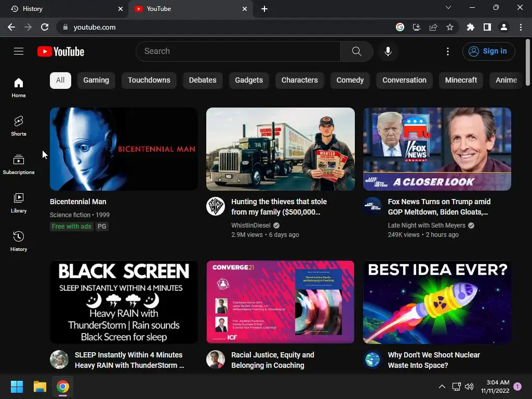Viewport: 532px width, 399px height.
Task: Open Subscriptions in the sidebar
Action: coord(19,164)
